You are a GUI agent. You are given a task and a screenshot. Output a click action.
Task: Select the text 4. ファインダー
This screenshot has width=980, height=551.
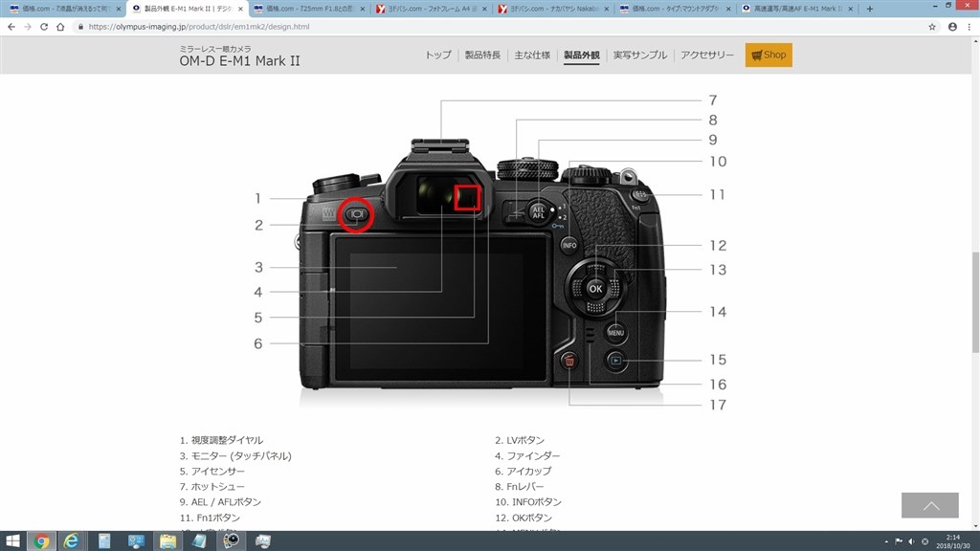coord(527,456)
